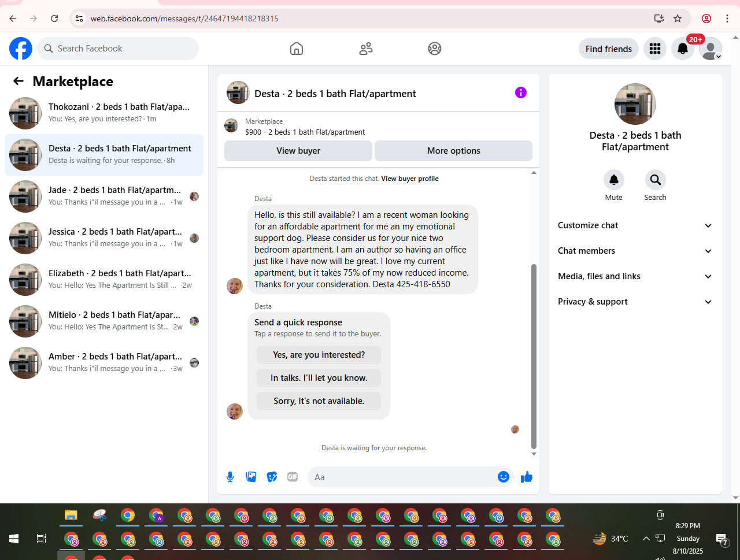
Task: Mute this chat with bell icon
Action: click(614, 180)
